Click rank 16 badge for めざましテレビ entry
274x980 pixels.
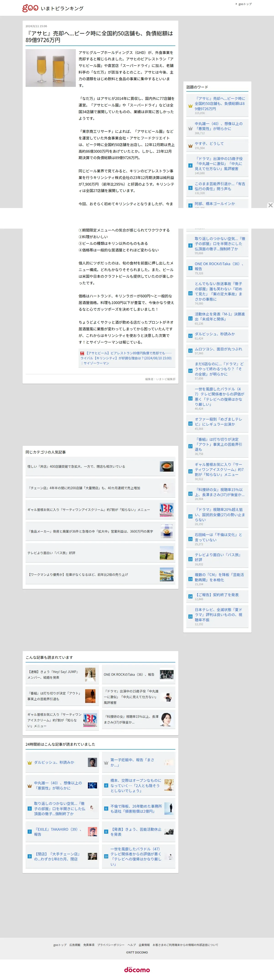(x=190, y=423)
